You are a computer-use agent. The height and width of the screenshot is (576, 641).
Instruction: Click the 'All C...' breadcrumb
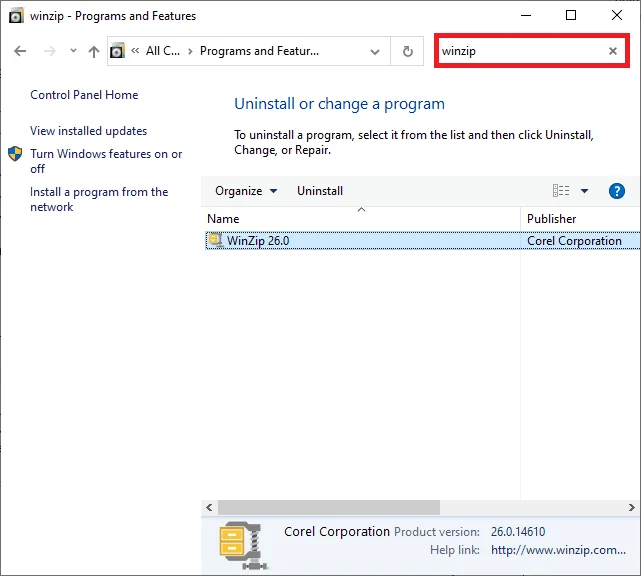tap(163, 51)
